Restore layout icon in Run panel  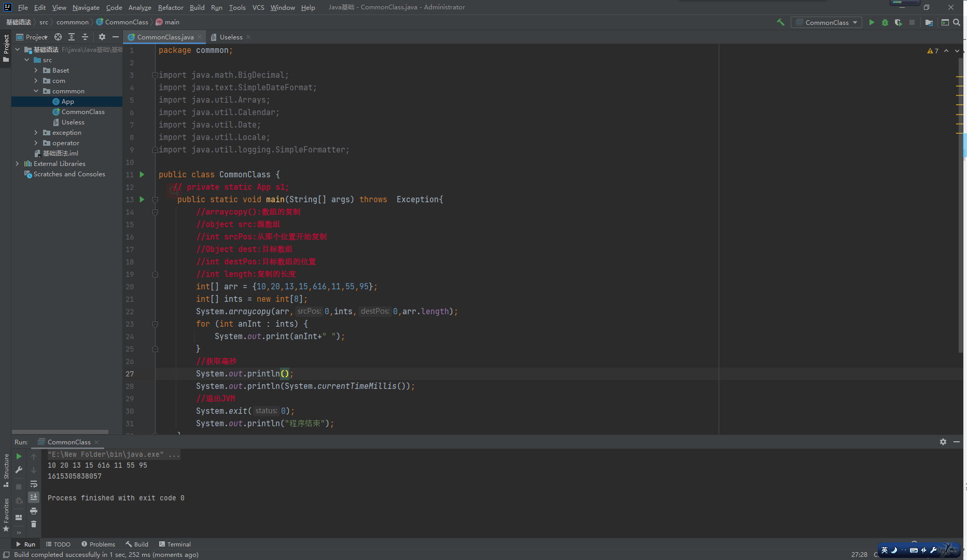[x=19, y=517]
